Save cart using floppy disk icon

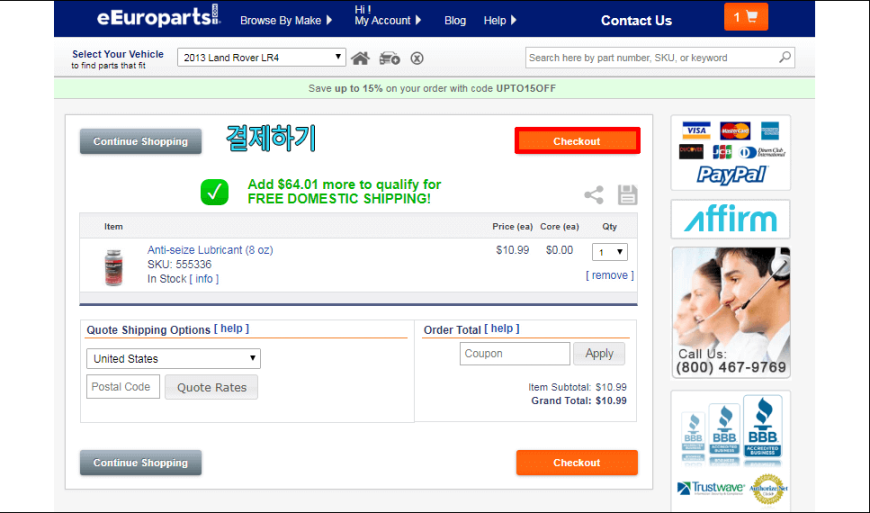[x=628, y=195]
